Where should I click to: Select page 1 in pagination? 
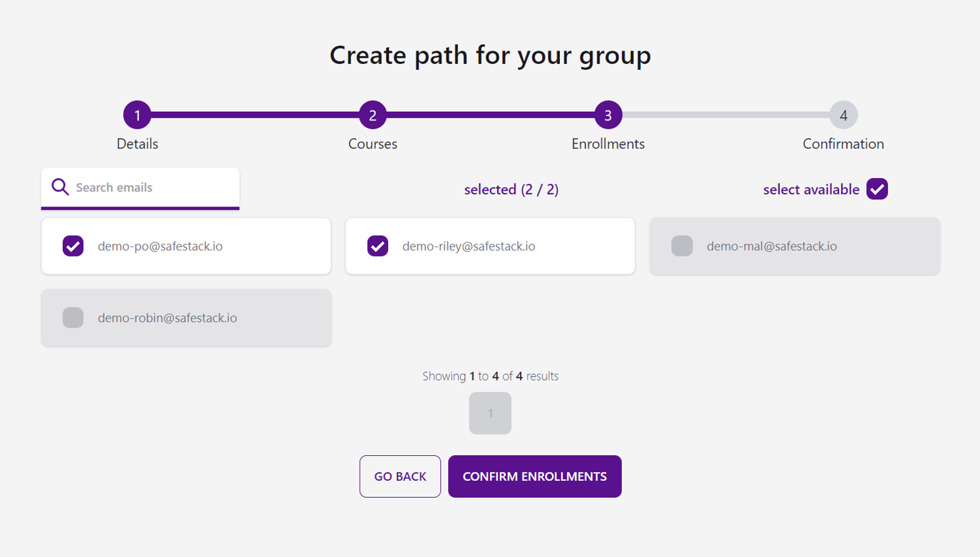click(x=490, y=412)
